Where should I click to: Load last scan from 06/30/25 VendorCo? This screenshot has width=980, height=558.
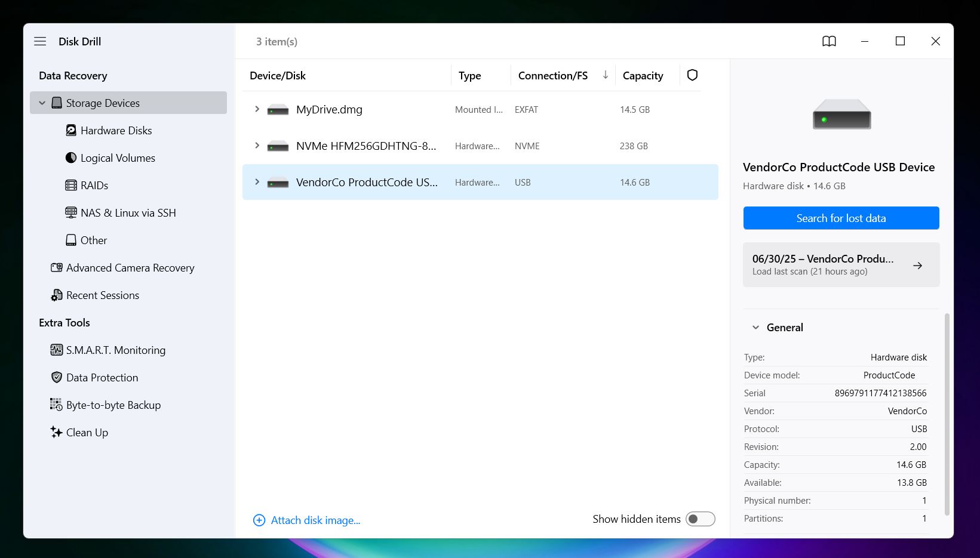point(841,264)
